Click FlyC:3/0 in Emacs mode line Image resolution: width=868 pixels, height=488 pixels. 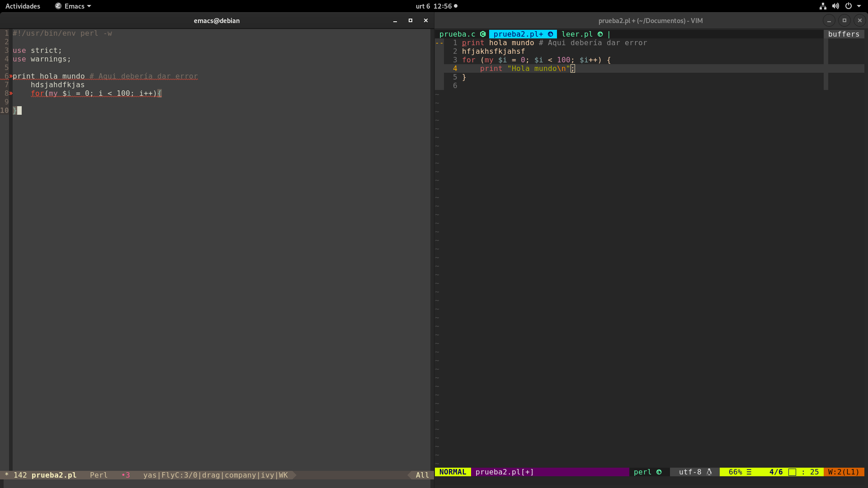click(179, 475)
